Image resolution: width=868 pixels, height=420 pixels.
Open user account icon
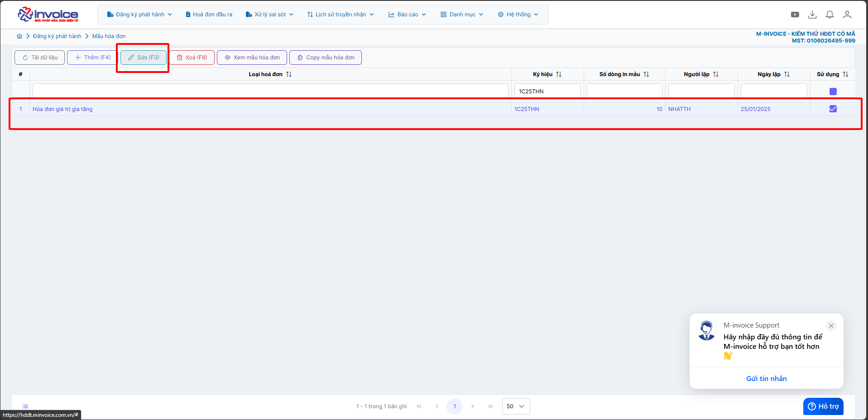[847, 14]
